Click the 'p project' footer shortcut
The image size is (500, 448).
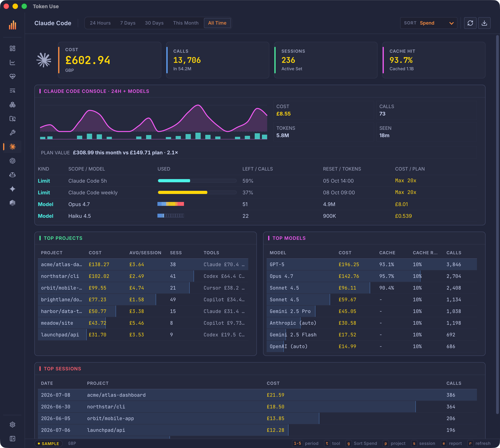[394, 443]
